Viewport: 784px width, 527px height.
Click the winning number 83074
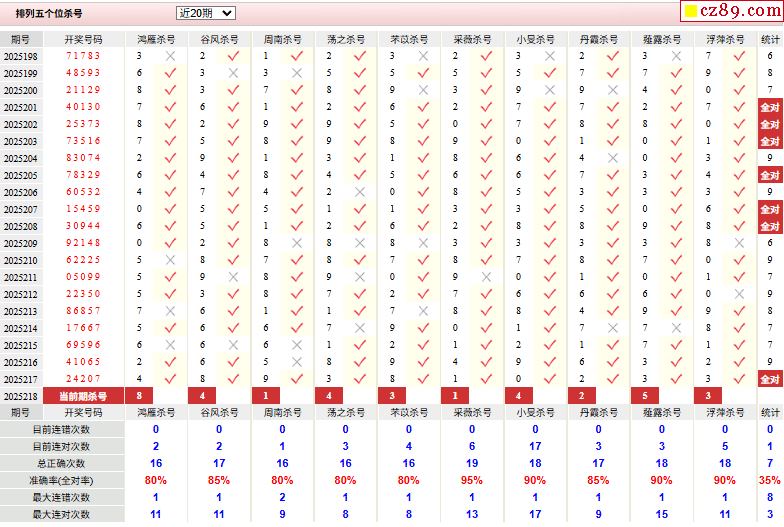tap(84, 158)
